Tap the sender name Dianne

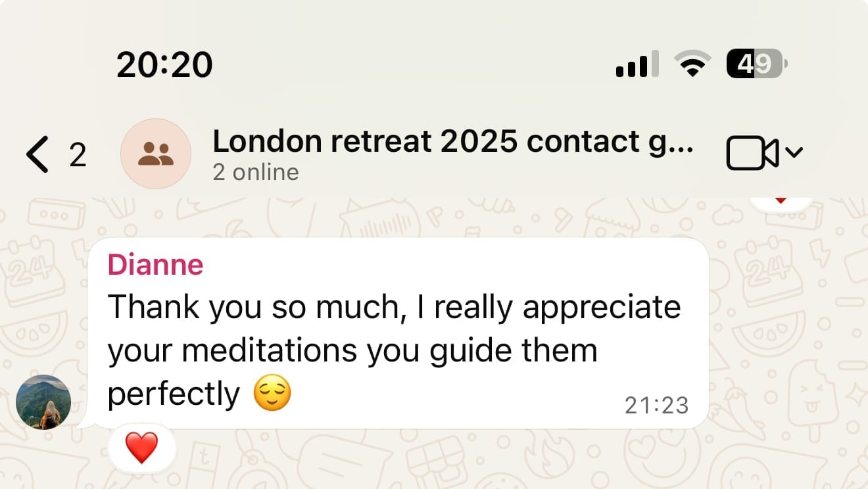(155, 264)
